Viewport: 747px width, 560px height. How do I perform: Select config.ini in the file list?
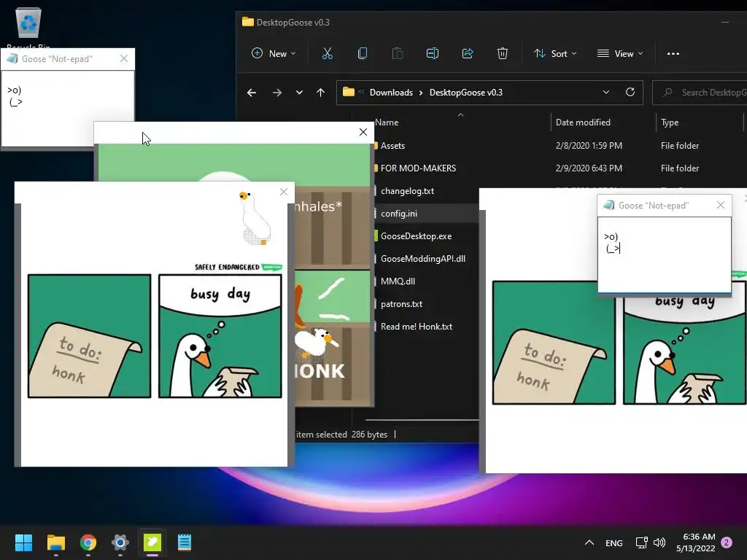point(399,214)
